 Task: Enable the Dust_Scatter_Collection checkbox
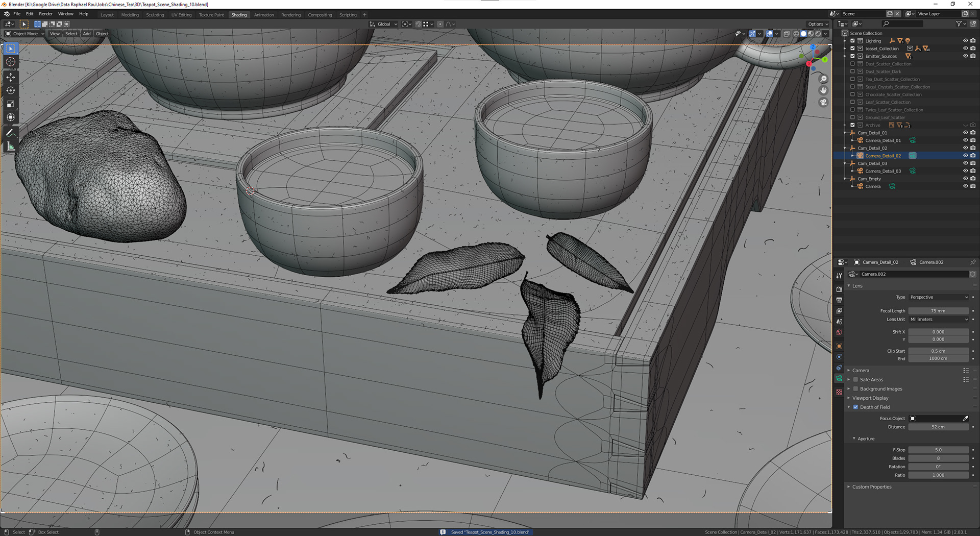point(852,64)
